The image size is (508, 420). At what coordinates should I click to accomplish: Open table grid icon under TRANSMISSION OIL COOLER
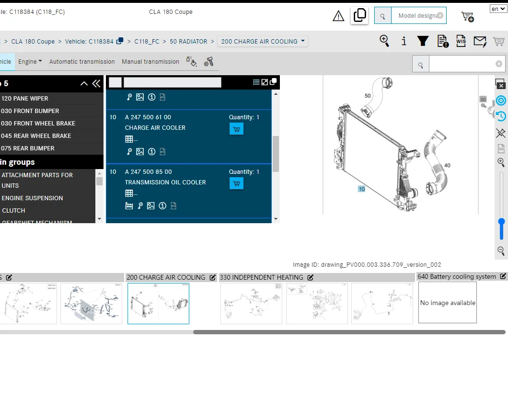(x=129, y=193)
